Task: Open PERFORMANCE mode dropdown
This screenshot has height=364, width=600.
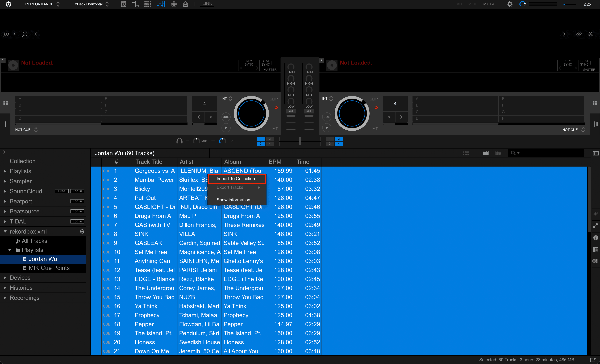Action: point(42,4)
